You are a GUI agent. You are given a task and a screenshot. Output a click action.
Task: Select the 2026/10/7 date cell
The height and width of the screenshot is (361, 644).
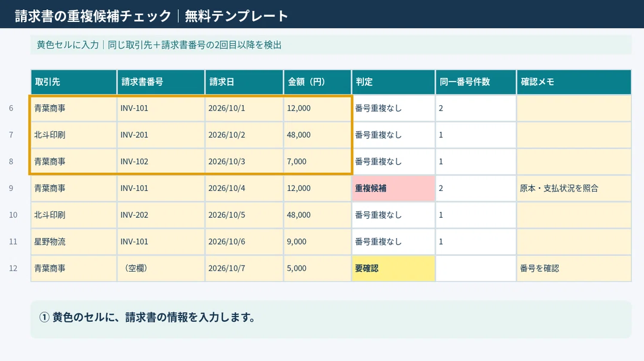pos(244,268)
